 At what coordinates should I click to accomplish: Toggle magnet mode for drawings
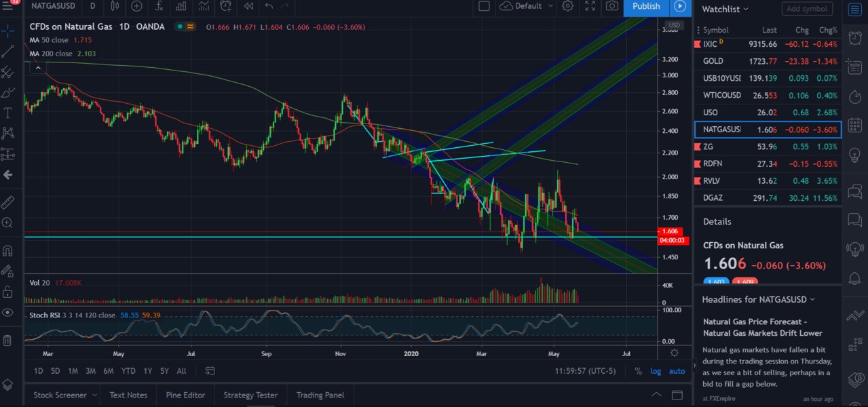(x=8, y=251)
